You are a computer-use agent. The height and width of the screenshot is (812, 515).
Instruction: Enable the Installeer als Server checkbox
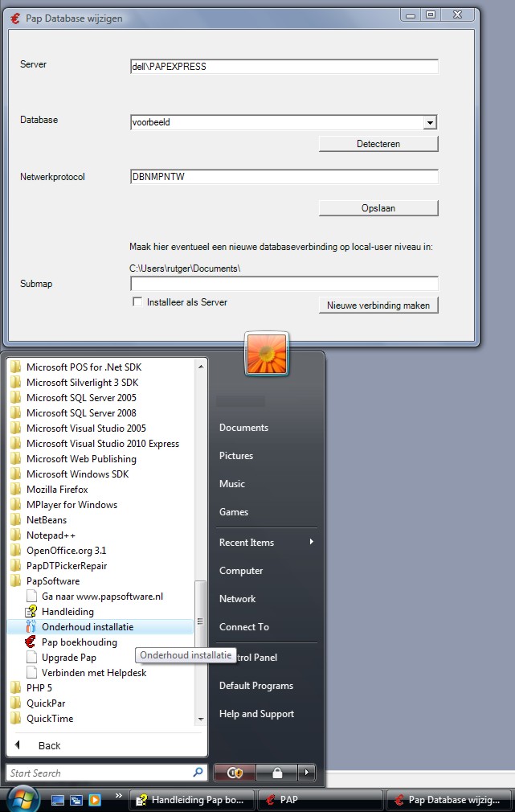coord(137,302)
